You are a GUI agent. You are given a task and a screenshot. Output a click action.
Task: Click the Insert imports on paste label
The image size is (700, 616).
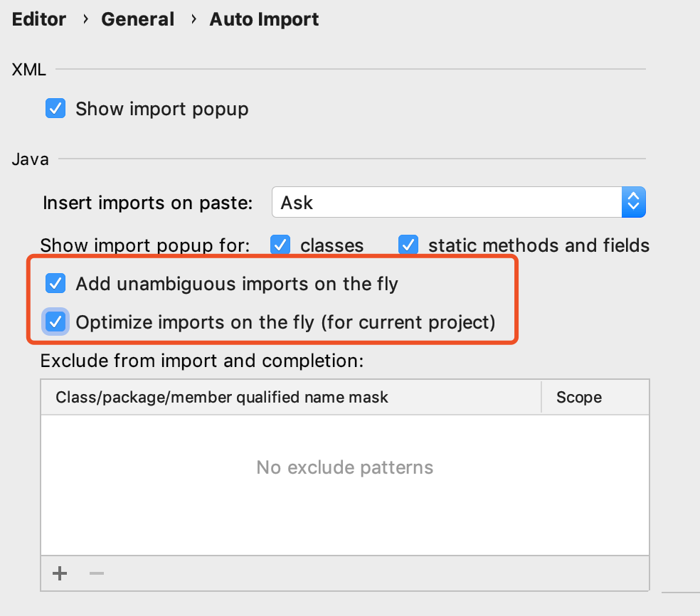tap(148, 203)
